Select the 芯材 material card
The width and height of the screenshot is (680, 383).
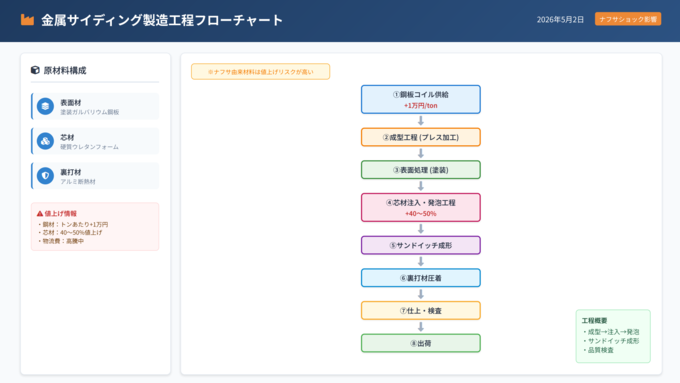95,141
